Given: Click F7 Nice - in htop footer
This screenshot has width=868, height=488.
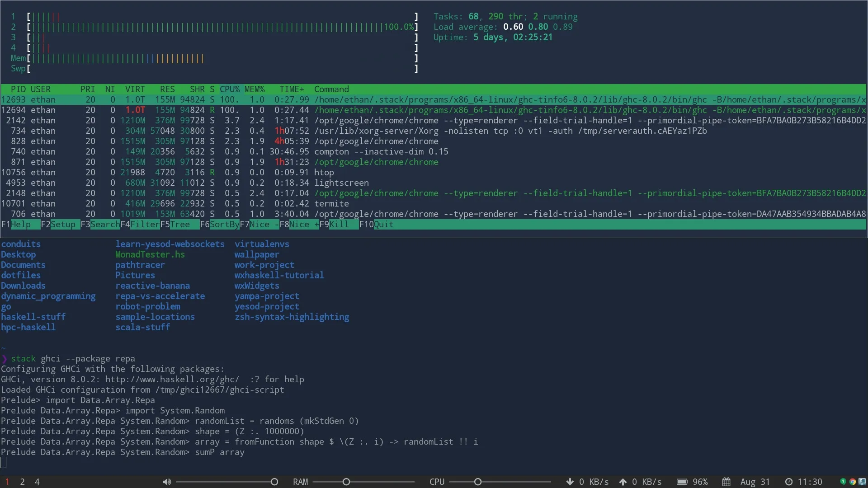Looking at the screenshot, I should tap(259, 224).
